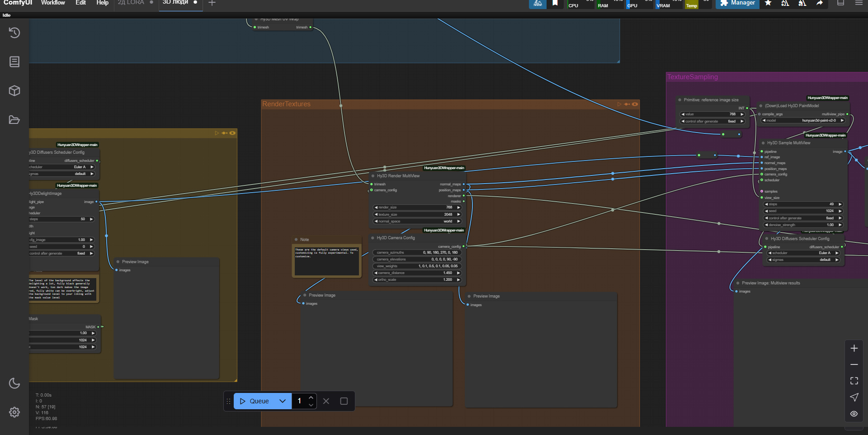The height and width of the screenshot is (435, 868).
Task: Open the normal_space world dropdown
Action: coord(417,222)
